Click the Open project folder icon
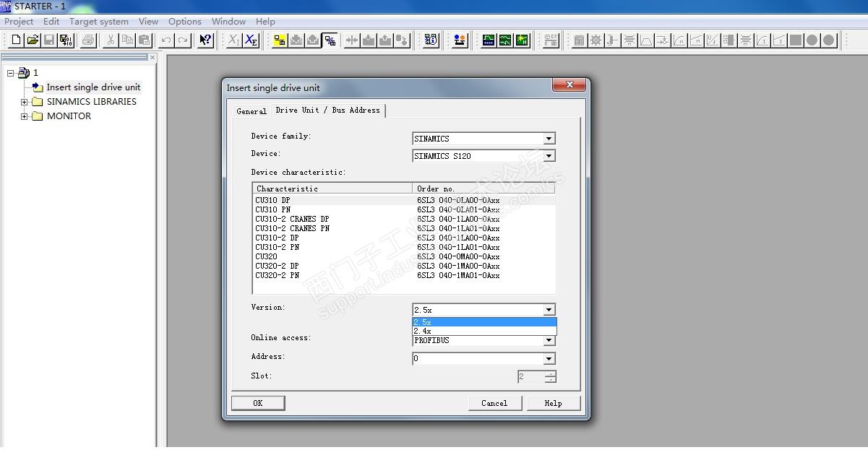Image resolution: width=868 pixels, height=468 pixels. pos(33,40)
